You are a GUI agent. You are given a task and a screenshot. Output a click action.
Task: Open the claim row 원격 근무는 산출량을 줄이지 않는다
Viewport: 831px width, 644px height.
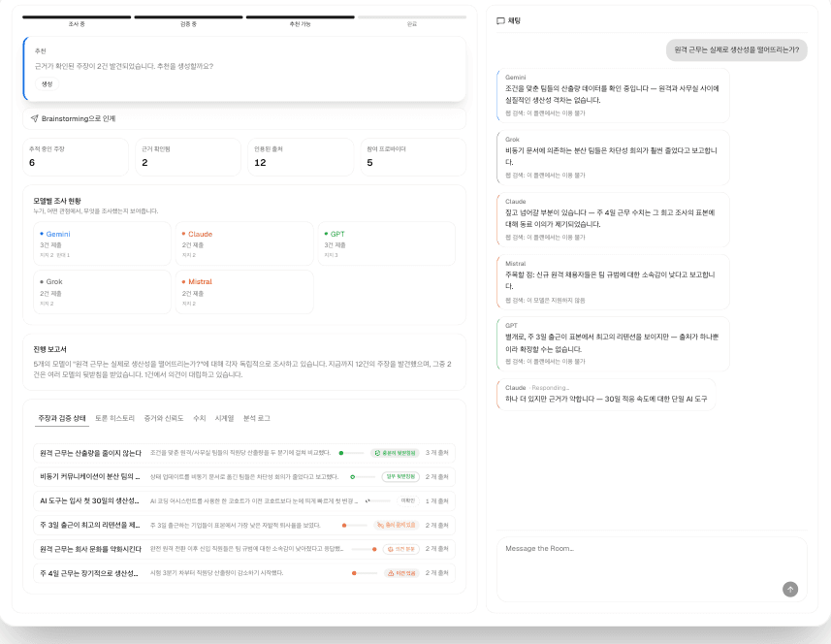(244, 453)
